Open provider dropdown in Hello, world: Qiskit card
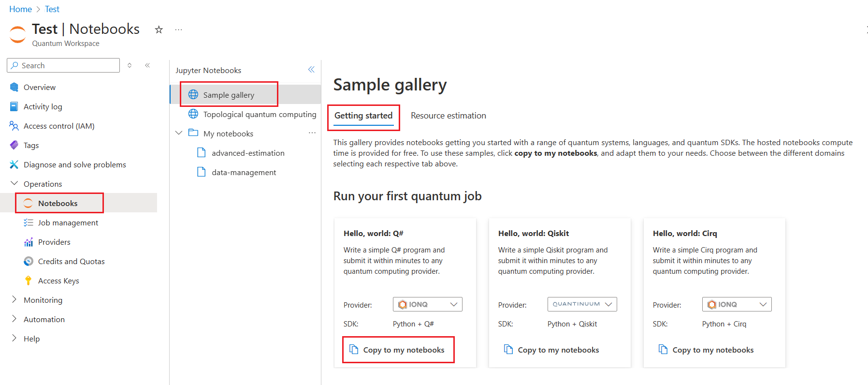 582,304
